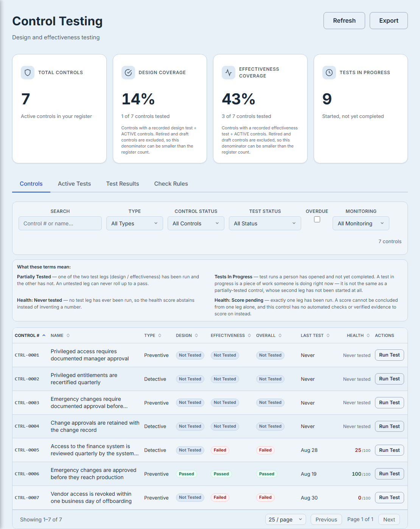420x529 pixels.
Task: Select the CTRL-0005 control number
Action: pyautogui.click(x=27, y=450)
